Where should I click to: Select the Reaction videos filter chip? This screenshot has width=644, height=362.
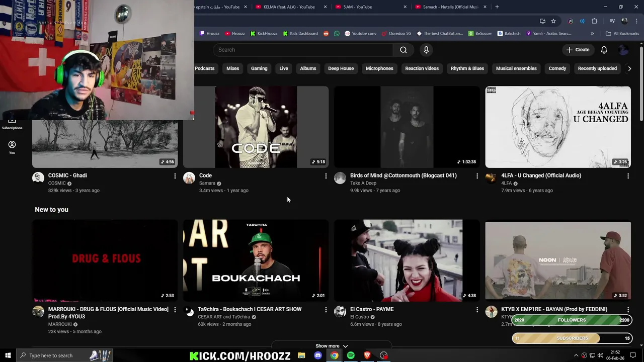422,68
